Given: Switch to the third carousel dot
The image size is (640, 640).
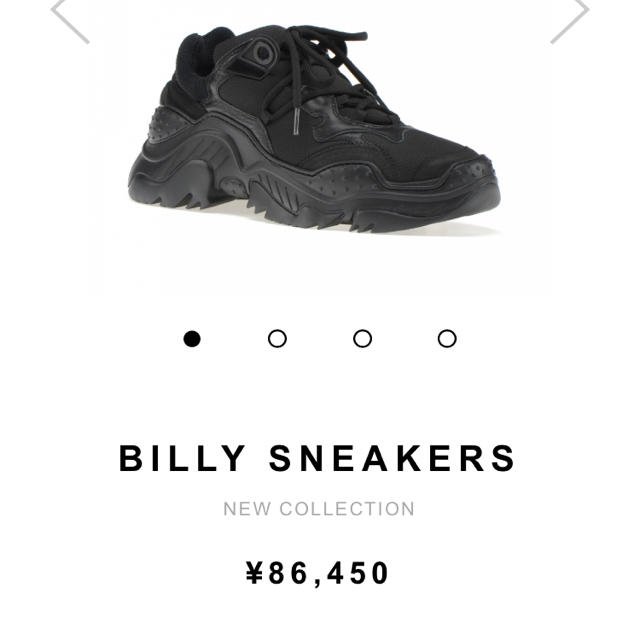Looking at the screenshot, I should (x=362, y=339).
